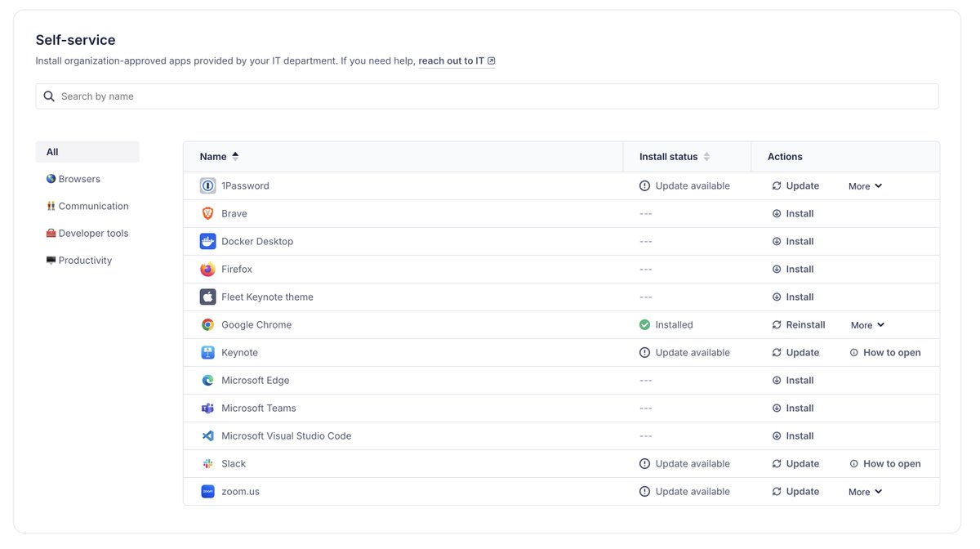980x549 pixels.
Task: Sort the table by the Name column
Action: click(220, 157)
